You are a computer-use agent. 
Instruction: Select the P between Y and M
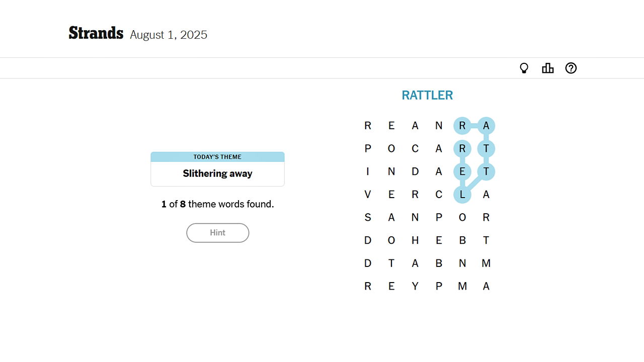[439, 286]
